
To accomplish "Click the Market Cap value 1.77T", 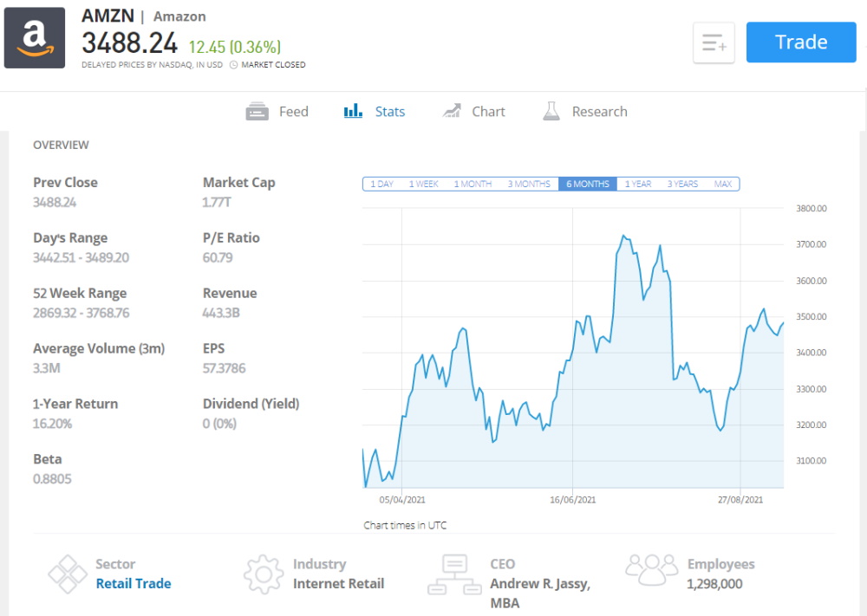I will tap(217, 202).
